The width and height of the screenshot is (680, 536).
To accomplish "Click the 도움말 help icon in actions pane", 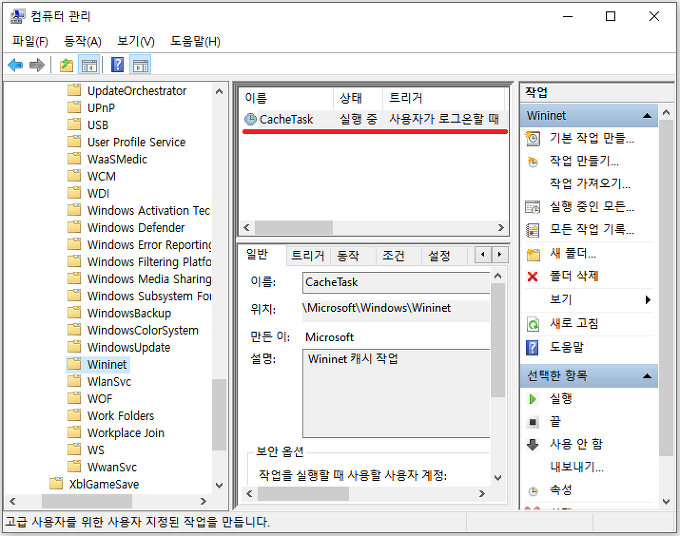I will pyautogui.click(x=533, y=347).
